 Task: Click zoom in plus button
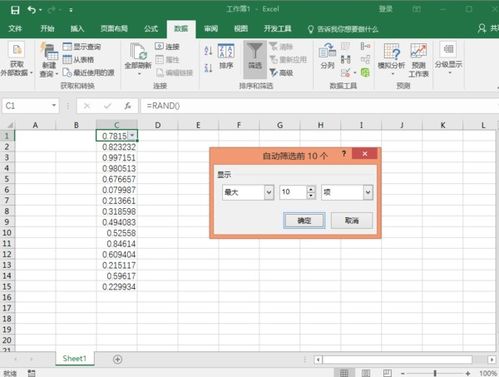[468, 373]
